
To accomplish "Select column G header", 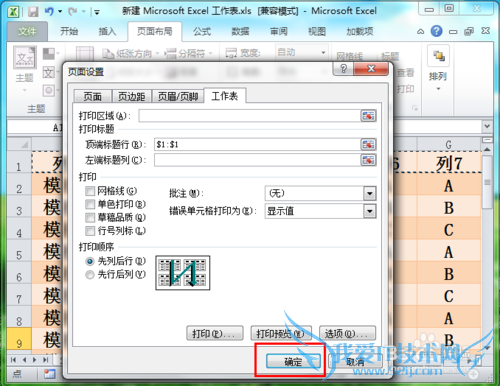I will (x=449, y=144).
